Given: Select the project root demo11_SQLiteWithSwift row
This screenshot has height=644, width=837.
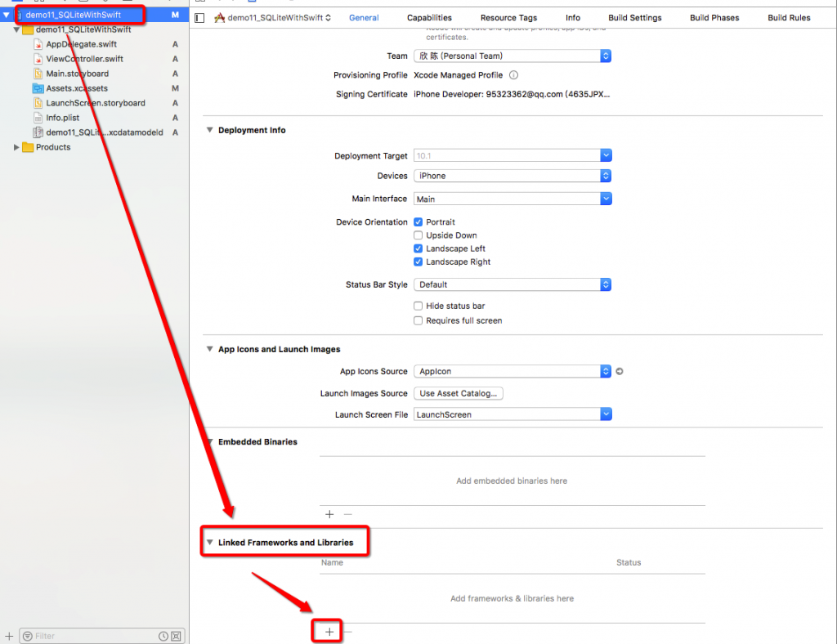Looking at the screenshot, I should 95,15.
